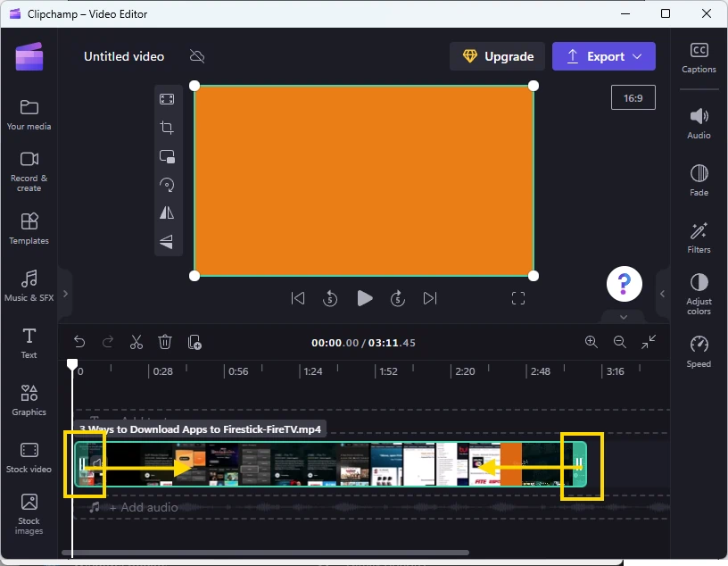
Task: Click bottom-right corner handle of preview
Action: pos(534,276)
